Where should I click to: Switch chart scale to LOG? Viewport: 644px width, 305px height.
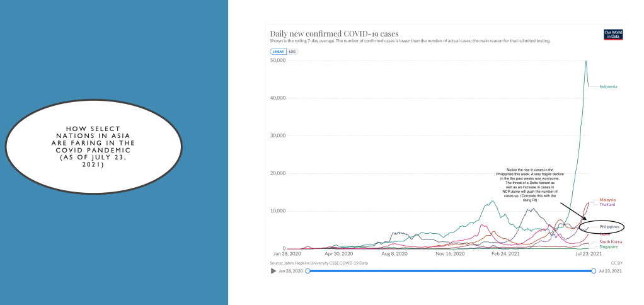click(292, 51)
